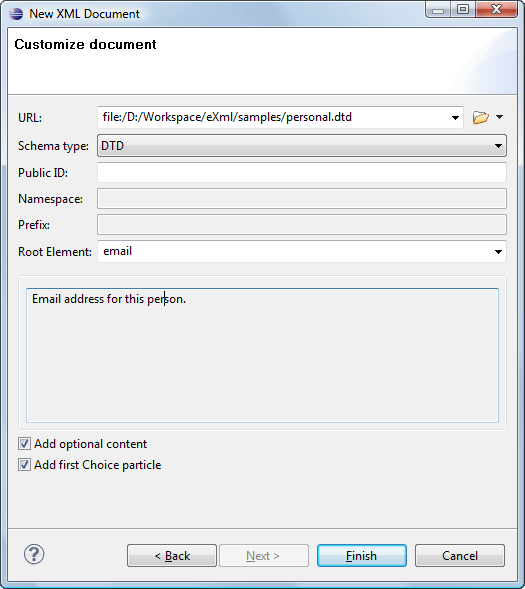
Task: Click the disabled Prefix field
Action: click(x=302, y=225)
